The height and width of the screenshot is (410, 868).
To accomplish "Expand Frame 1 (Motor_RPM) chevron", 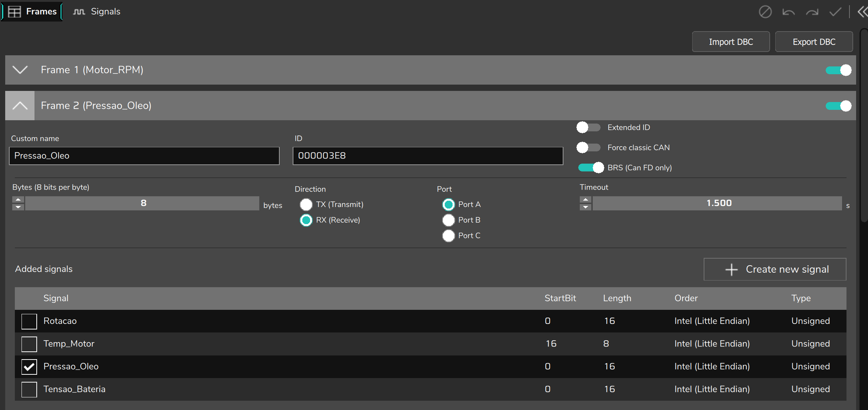I will pos(20,70).
